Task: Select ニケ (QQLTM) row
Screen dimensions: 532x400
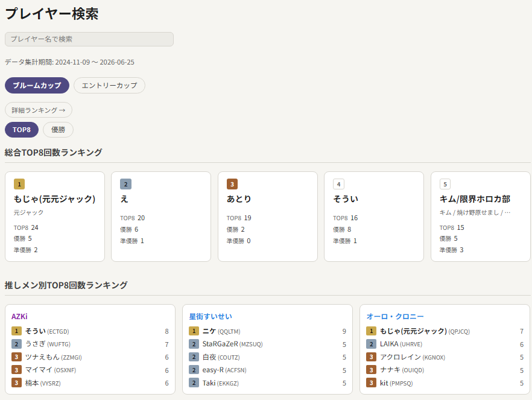Action: (267, 331)
